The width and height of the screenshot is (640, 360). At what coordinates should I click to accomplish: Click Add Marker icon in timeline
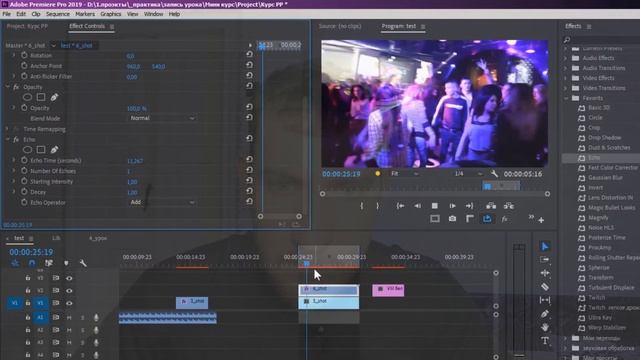(x=66, y=263)
